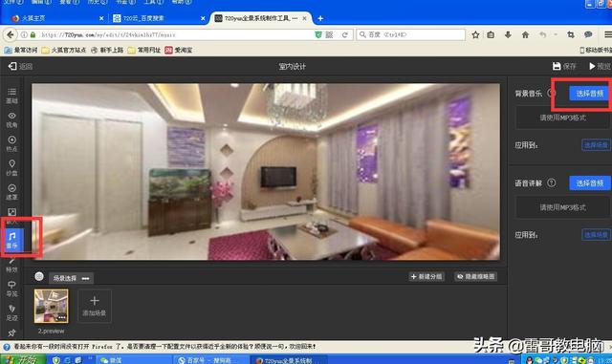Viewport: 612px width, 364px height.
Task: Bookmark page with the star icon
Action: [x=475, y=34]
